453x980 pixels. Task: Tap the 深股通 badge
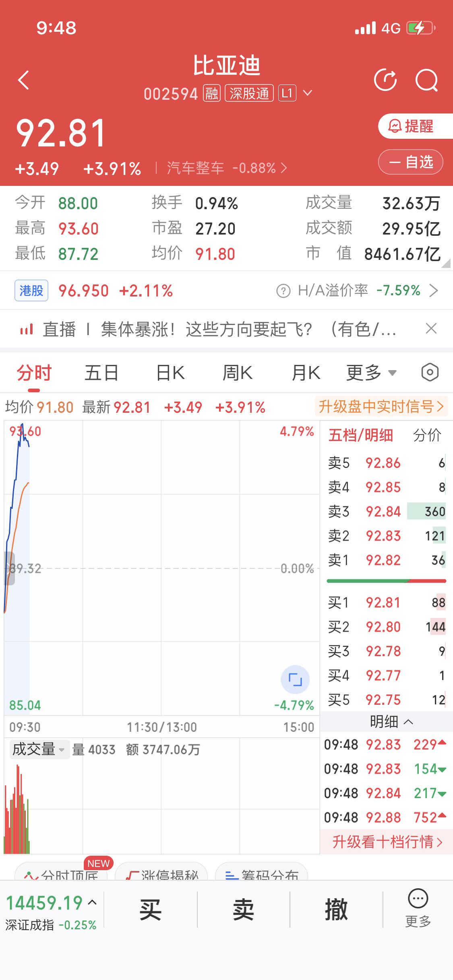click(x=249, y=93)
